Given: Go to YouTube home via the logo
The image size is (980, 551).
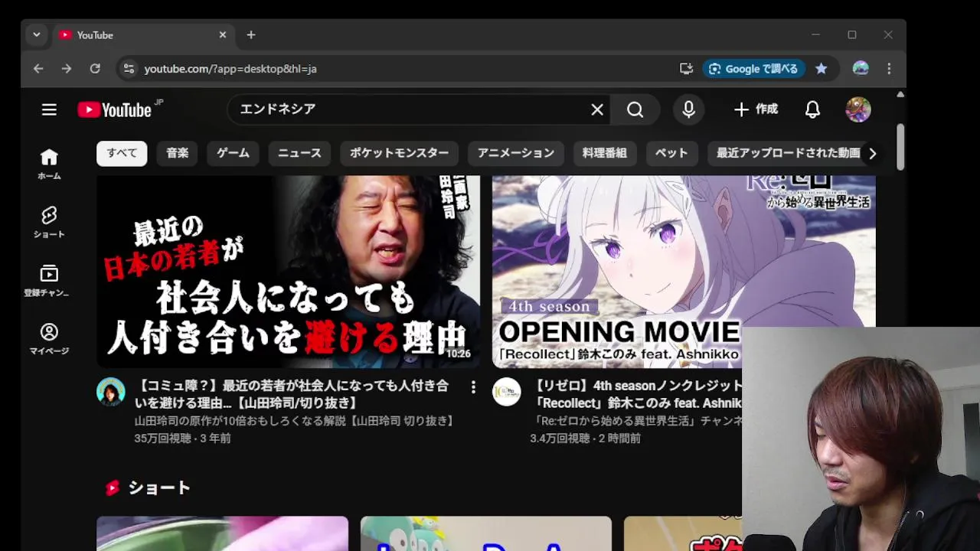Looking at the screenshot, I should click(115, 109).
